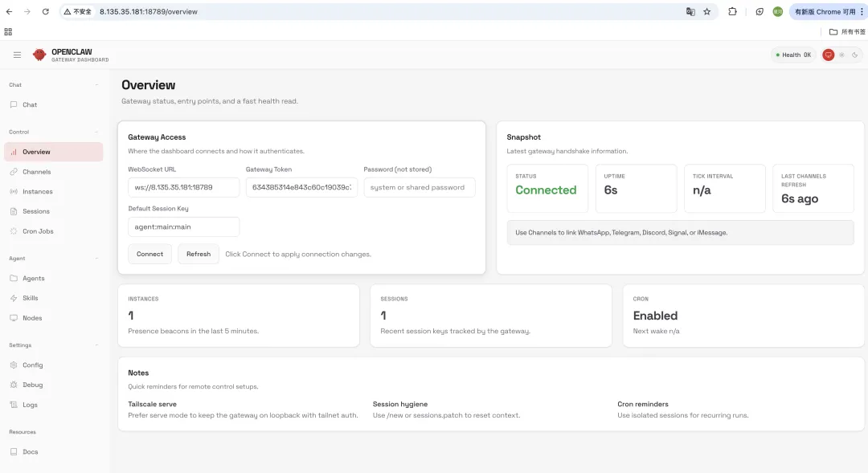Collapse the Settings sidebar section
Viewport: 868px width, 473px height.
point(97,345)
